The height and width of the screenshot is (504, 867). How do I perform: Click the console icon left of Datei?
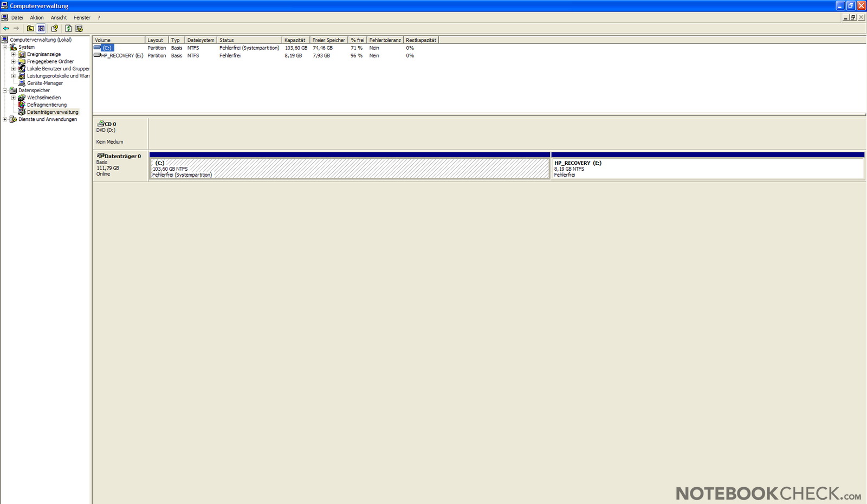tap(5, 17)
